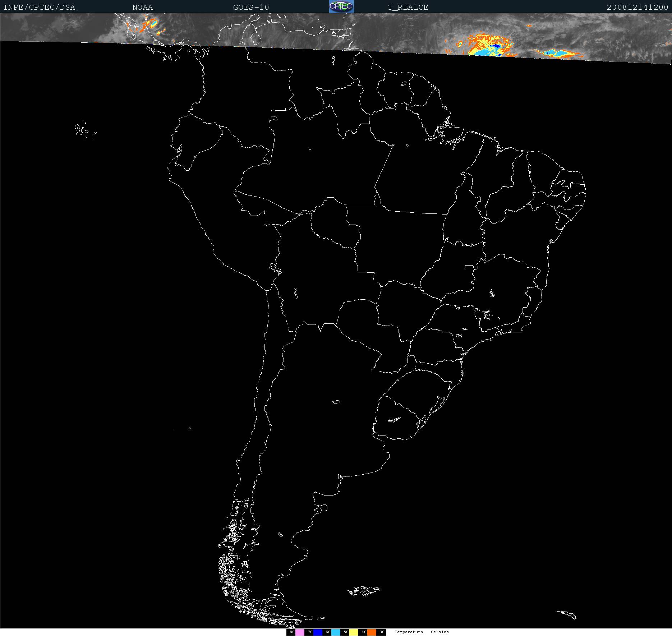Select the NOAA label in the header

pos(142,7)
